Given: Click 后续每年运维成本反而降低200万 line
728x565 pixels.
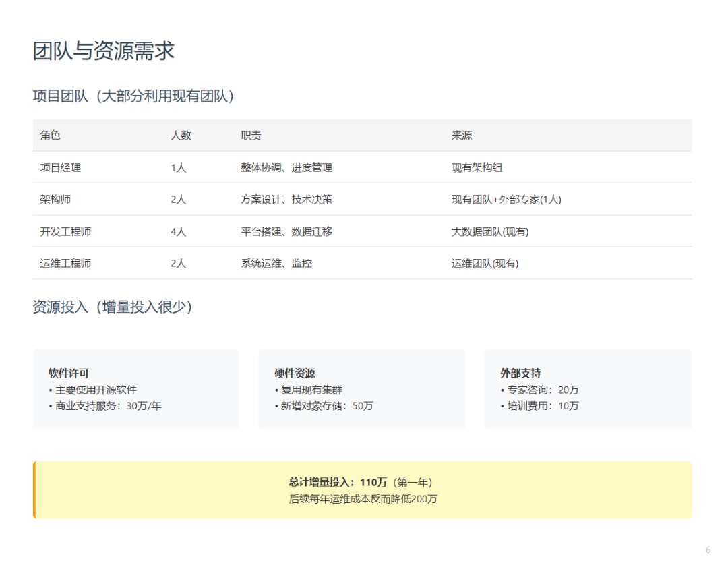Looking at the screenshot, I should [x=363, y=499].
